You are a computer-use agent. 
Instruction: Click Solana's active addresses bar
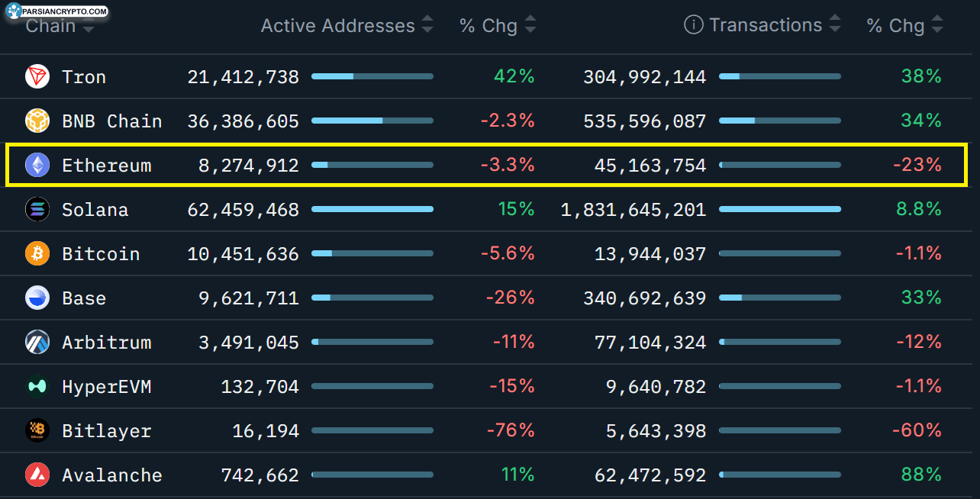point(372,209)
